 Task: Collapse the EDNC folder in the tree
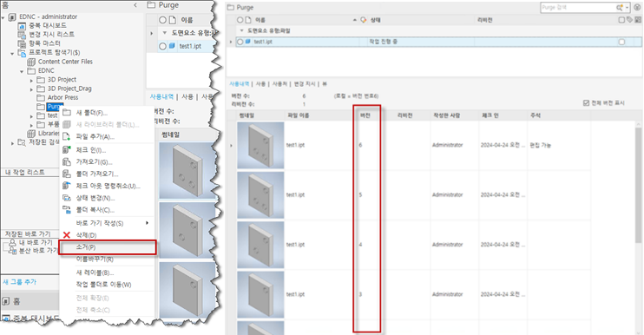click(x=22, y=71)
